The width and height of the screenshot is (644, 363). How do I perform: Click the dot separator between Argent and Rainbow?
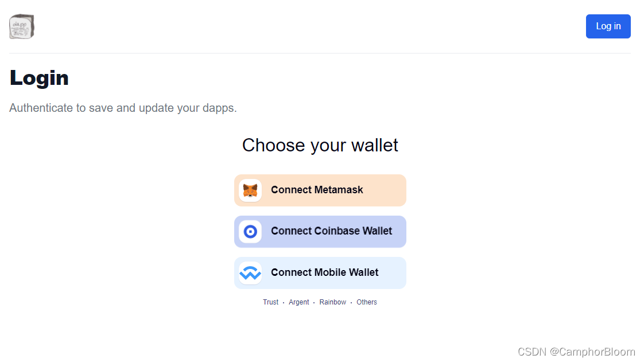tap(314, 303)
